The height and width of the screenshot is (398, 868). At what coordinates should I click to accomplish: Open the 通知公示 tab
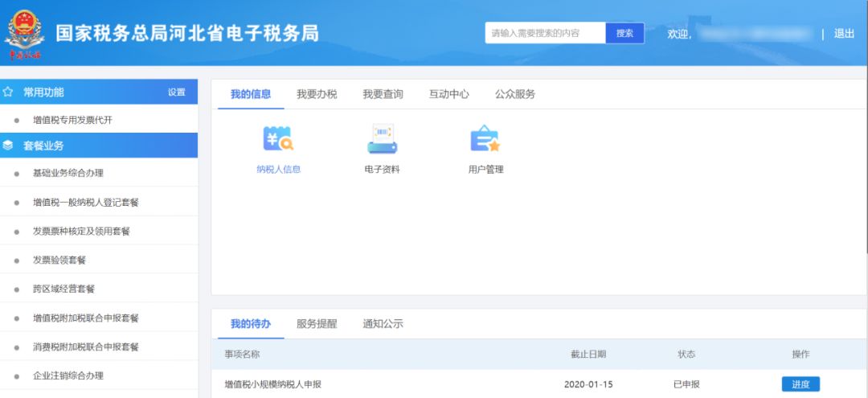[x=383, y=324]
